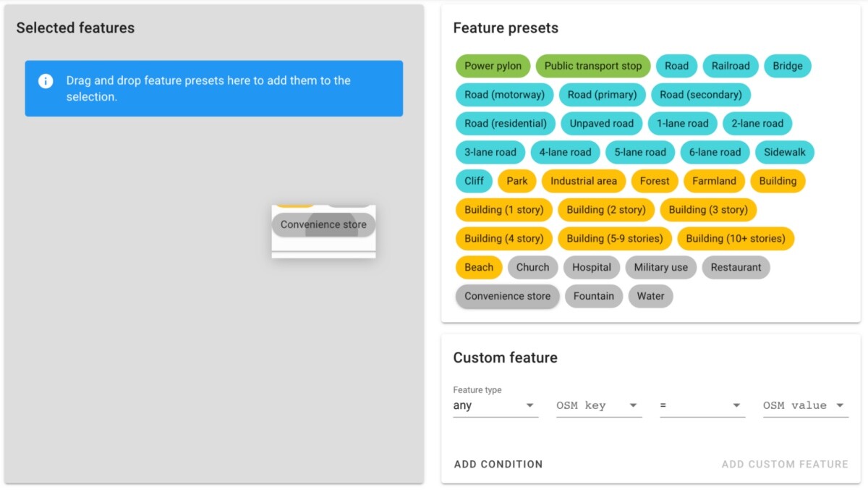
Task: Click the dragged Convenience store chip
Action: click(323, 224)
